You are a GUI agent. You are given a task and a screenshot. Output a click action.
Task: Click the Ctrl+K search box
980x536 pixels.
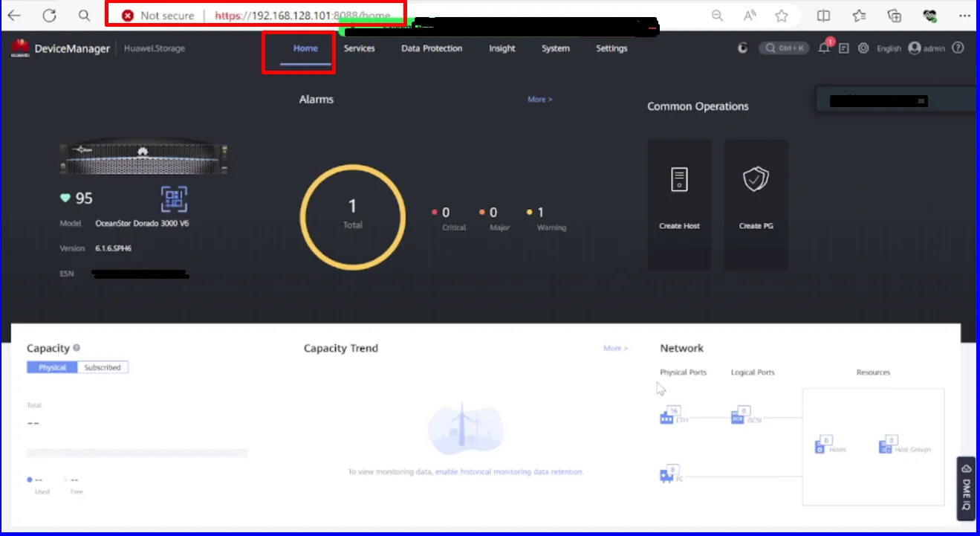[784, 48]
